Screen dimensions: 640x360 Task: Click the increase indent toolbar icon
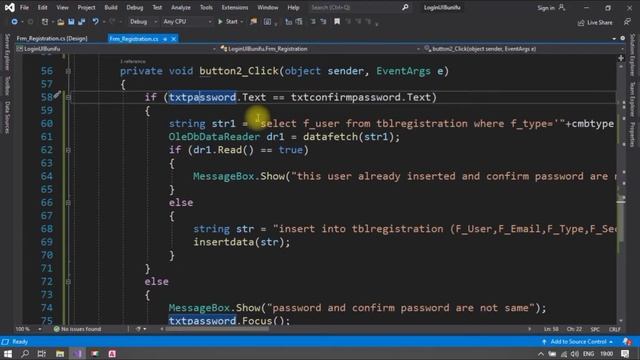click(x=323, y=22)
